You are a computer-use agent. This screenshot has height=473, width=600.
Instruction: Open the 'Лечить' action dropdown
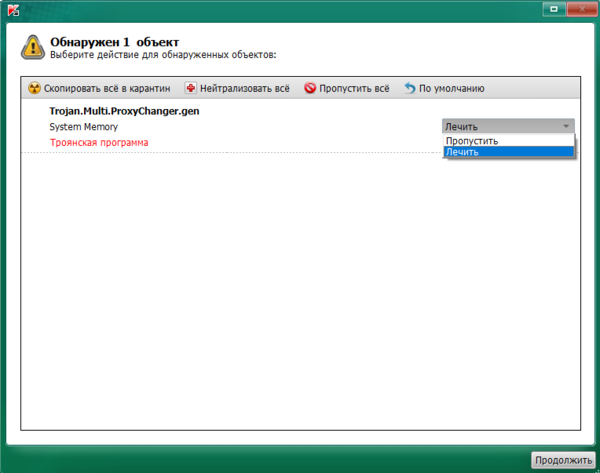tap(508, 126)
